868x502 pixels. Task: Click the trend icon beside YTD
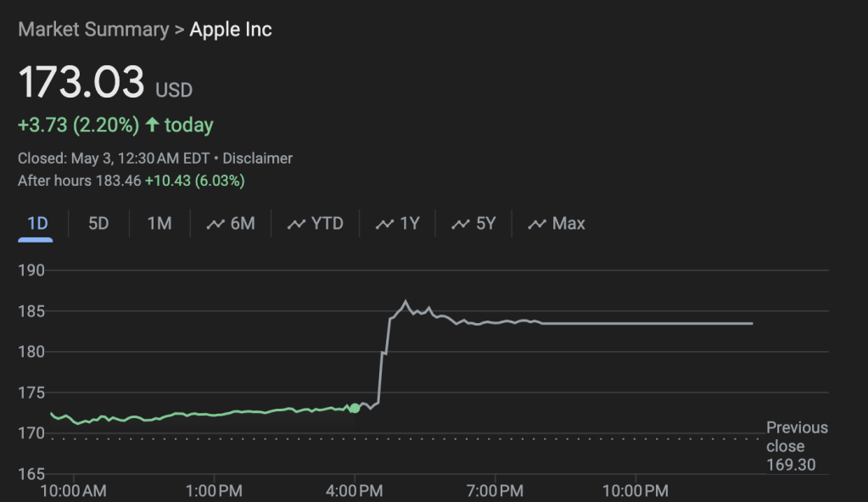(x=296, y=224)
